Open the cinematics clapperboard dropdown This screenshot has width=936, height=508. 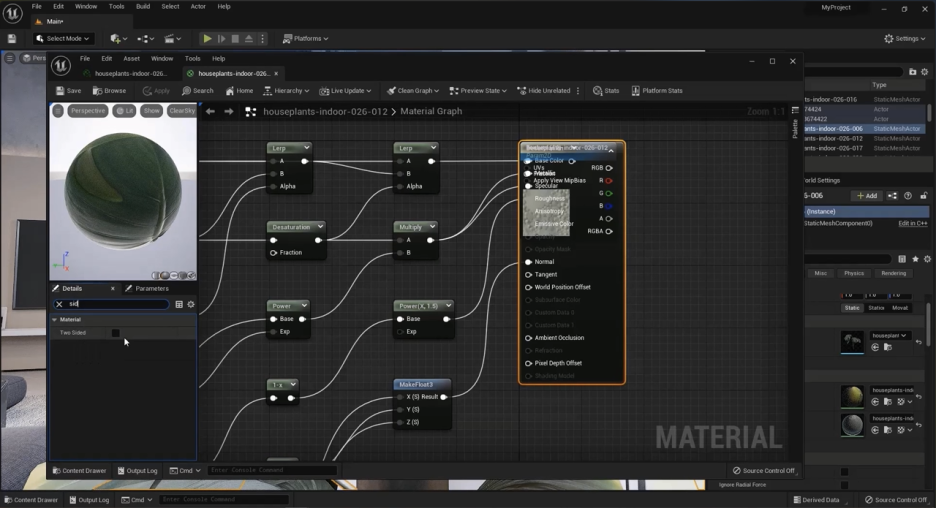tap(172, 39)
